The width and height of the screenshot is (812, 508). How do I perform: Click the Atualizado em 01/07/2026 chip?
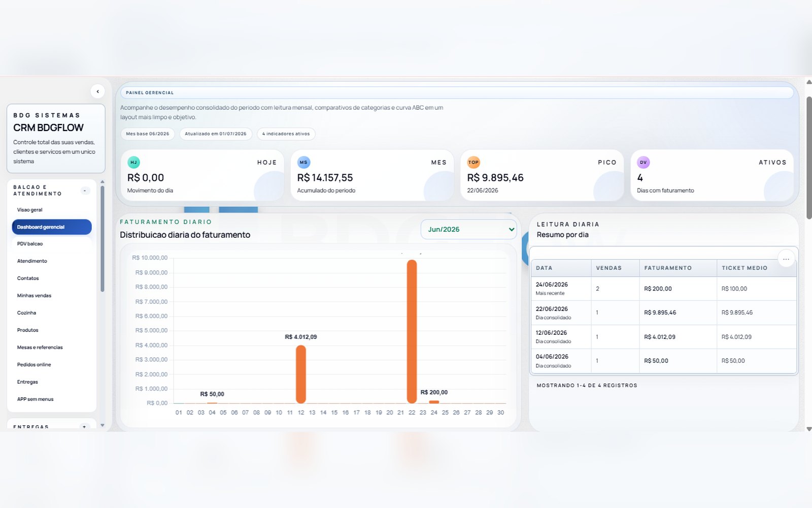[216, 134]
